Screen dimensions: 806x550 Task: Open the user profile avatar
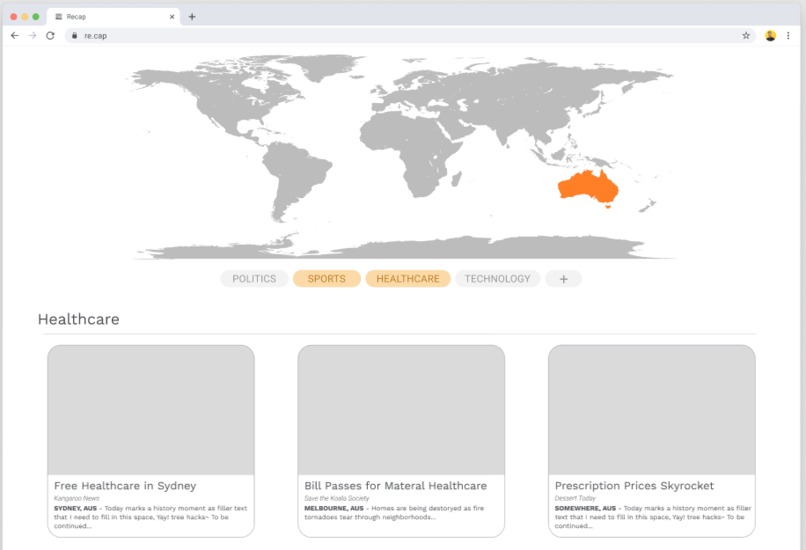[x=770, y=35]
